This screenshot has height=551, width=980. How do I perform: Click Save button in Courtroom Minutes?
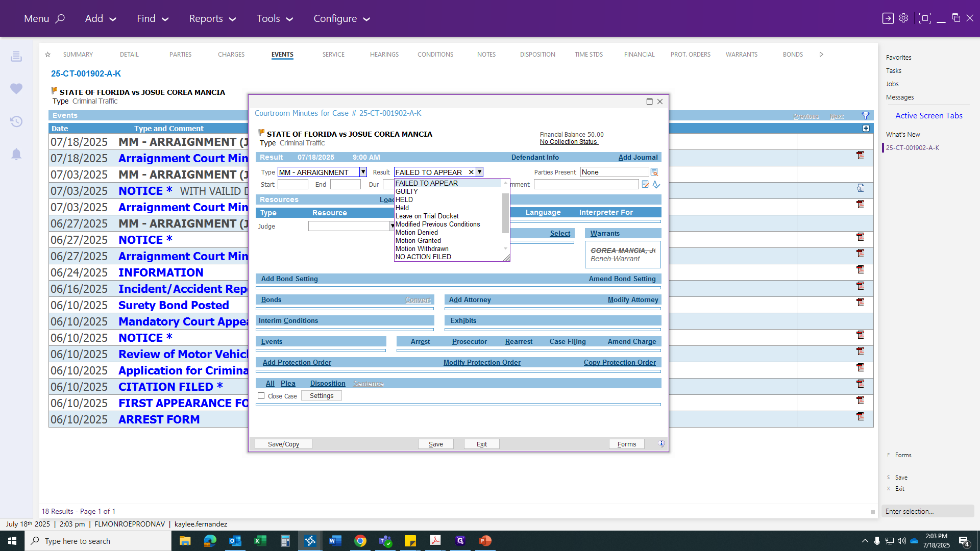[435, 444]
